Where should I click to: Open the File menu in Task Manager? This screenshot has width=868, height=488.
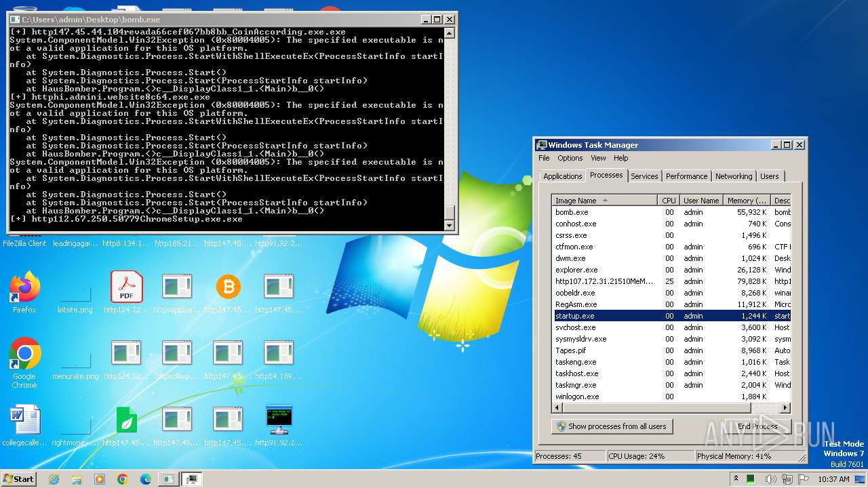pyautogui.click(x=544, y=158)
